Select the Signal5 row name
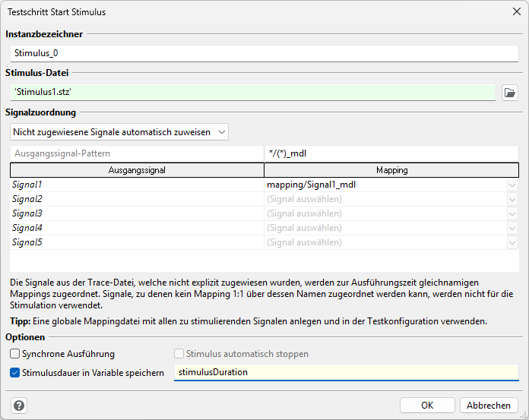 (x=27, y=242)
